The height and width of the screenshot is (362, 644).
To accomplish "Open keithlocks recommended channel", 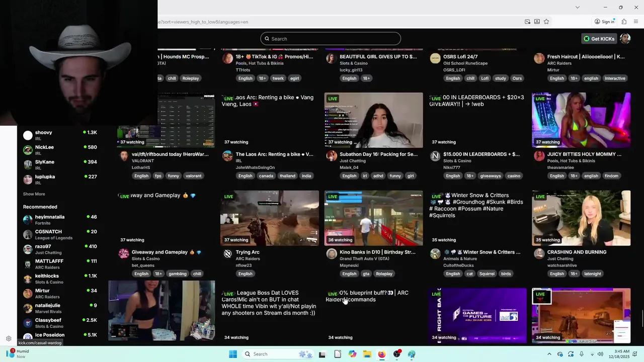I will (60, 279).
